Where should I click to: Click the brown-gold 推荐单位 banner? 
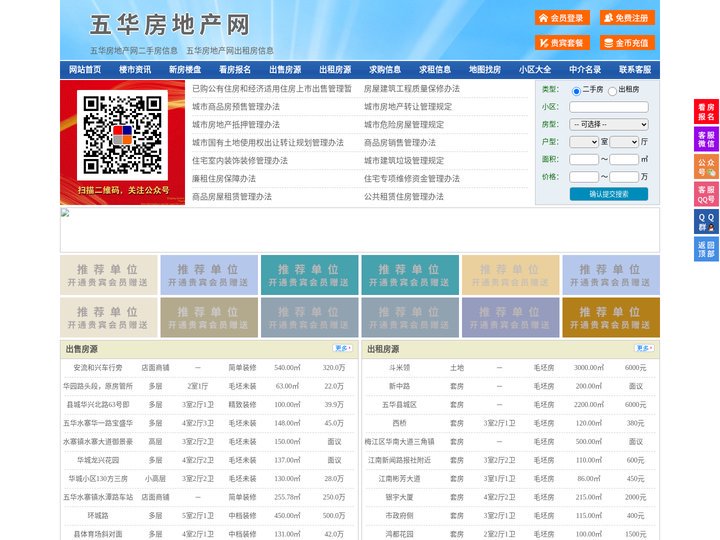tap(611, 317)
